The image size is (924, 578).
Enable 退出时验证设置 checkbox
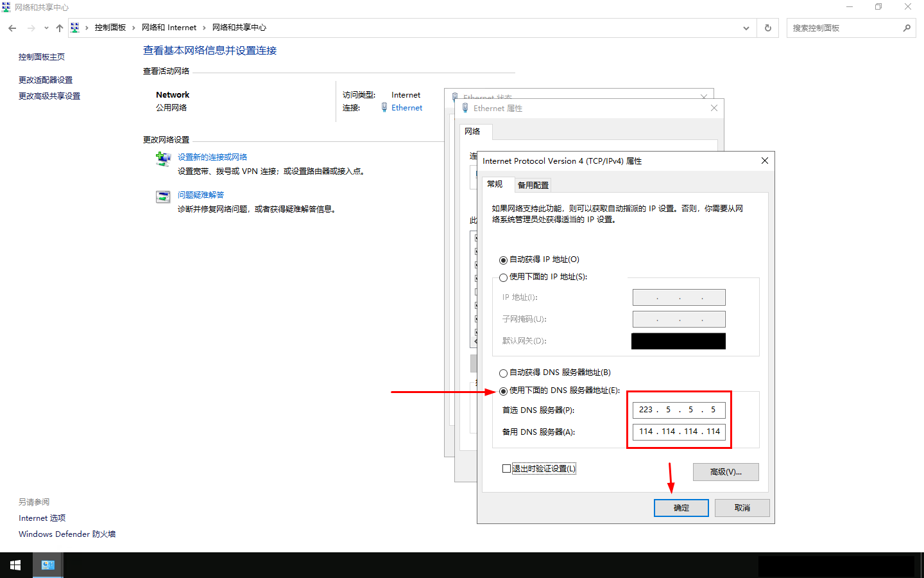pyautogui.click(x=506, y=469)
